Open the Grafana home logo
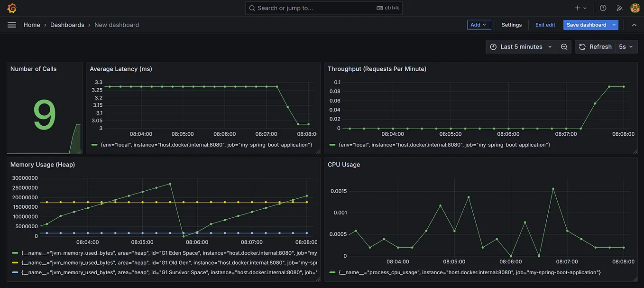Viewport: 644px width, 288px height. click(11, 8)
